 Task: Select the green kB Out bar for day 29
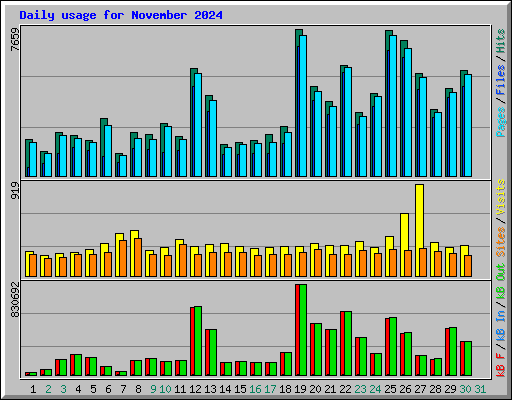point(453,351)
